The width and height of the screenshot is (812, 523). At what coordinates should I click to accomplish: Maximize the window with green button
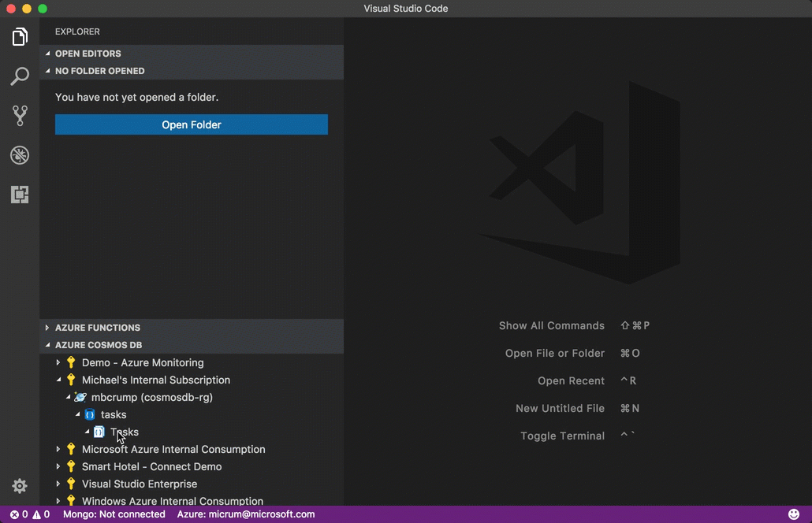pyautogui.click(x=43, y=9)
